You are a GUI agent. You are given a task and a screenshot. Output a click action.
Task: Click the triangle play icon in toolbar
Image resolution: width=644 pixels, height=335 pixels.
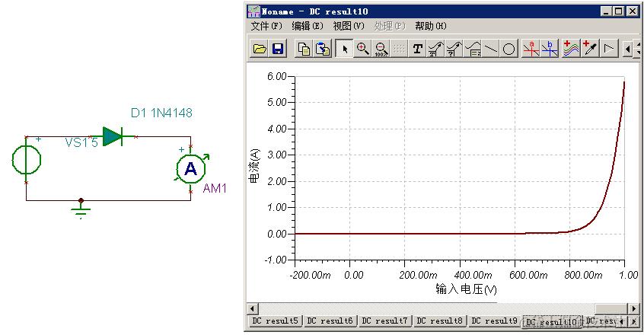609,49
